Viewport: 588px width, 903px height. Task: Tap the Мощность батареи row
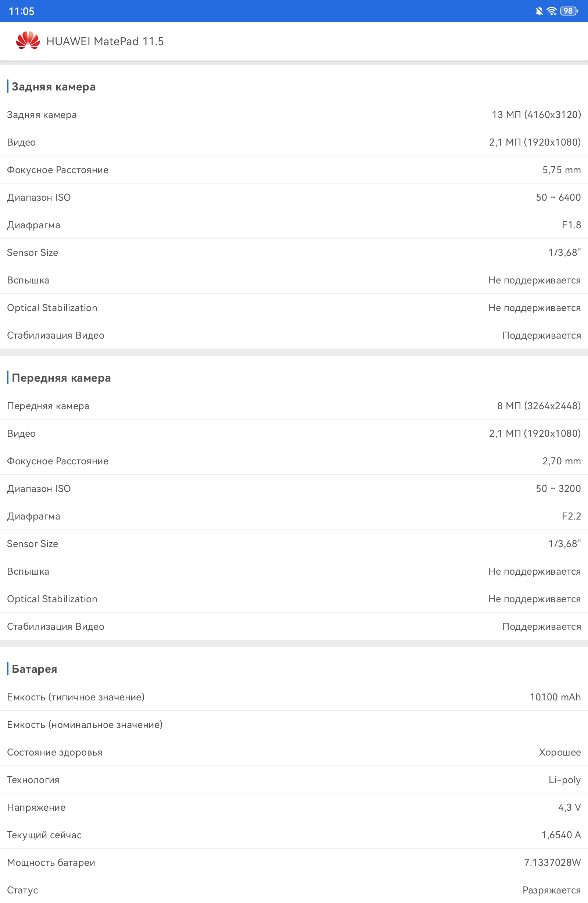coord(294,863)
